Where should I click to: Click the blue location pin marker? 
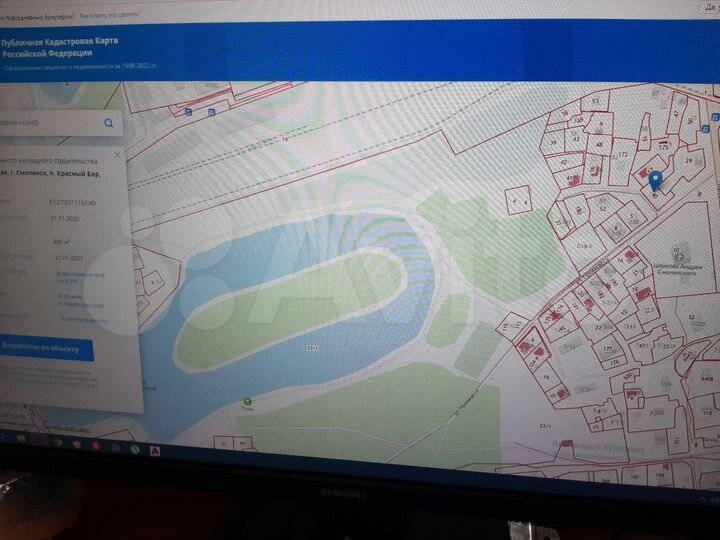tap(656, 181)
